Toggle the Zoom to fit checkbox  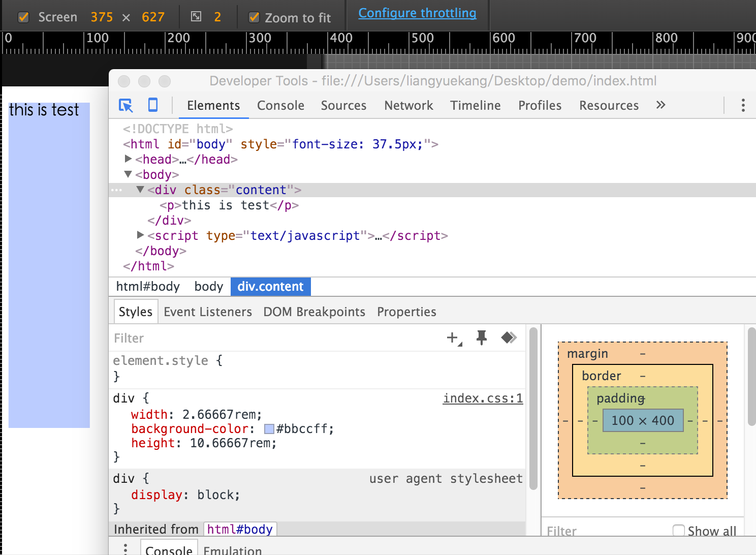(254, 17)
